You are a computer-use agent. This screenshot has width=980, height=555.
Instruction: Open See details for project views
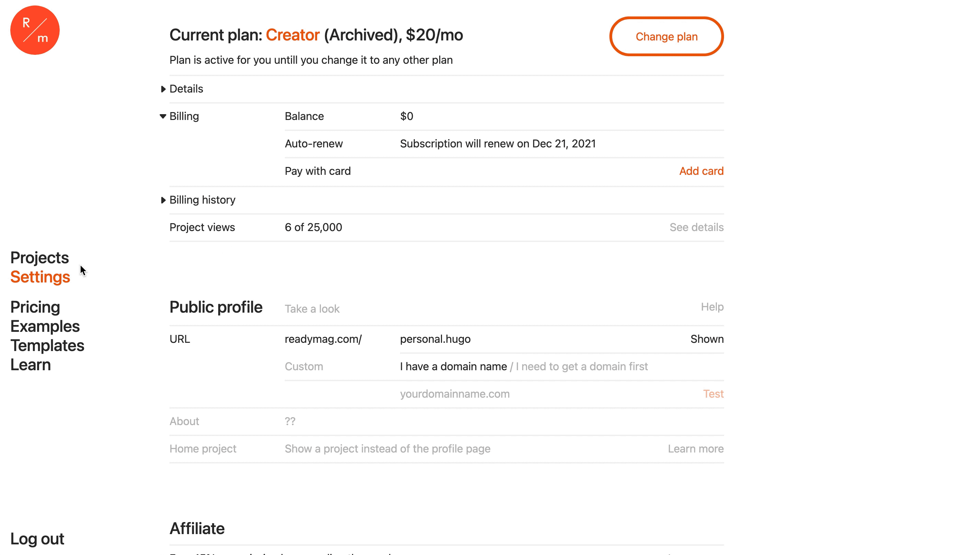coord(696,227)
